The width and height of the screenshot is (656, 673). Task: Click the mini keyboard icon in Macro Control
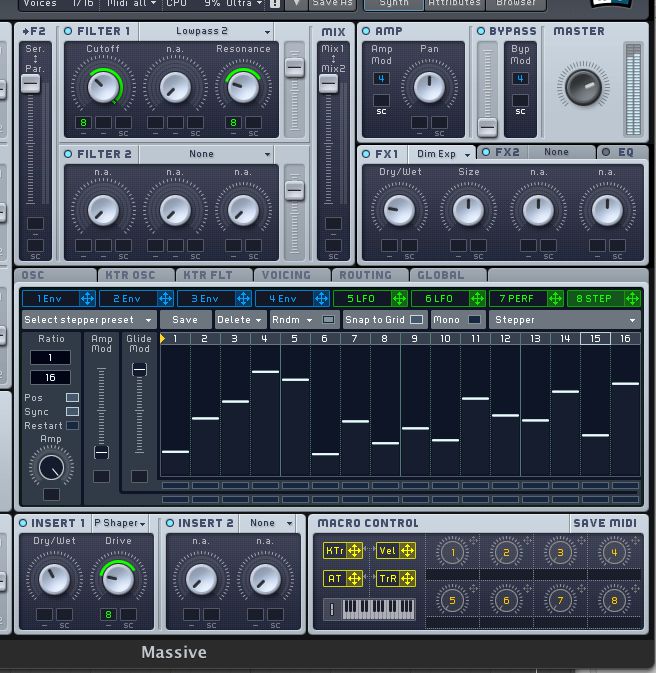(x=369, y=609)
